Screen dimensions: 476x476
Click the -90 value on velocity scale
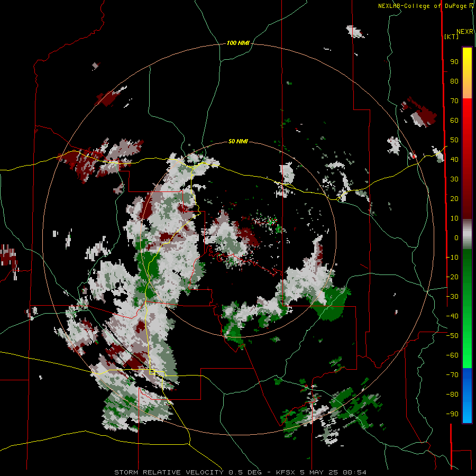coord(452,414)
